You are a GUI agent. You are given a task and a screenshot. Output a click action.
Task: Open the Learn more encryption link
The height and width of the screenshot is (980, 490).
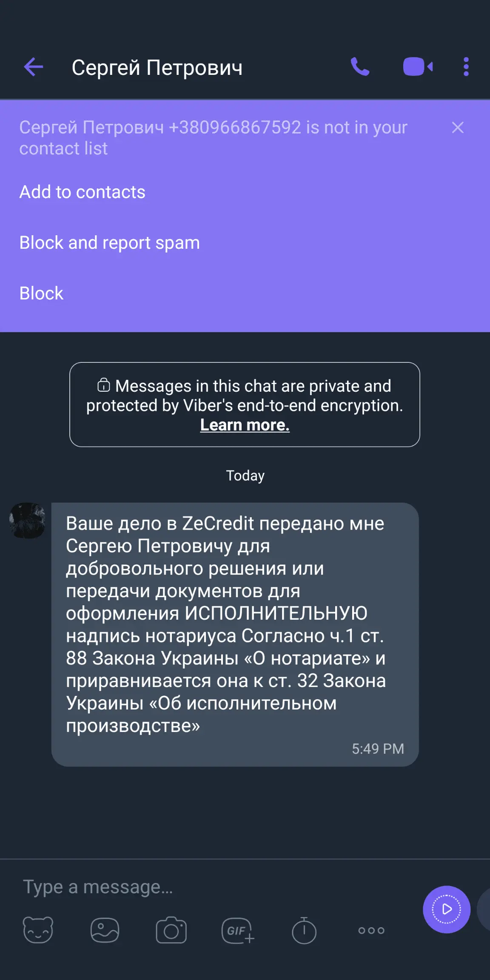tap(245, 425)
